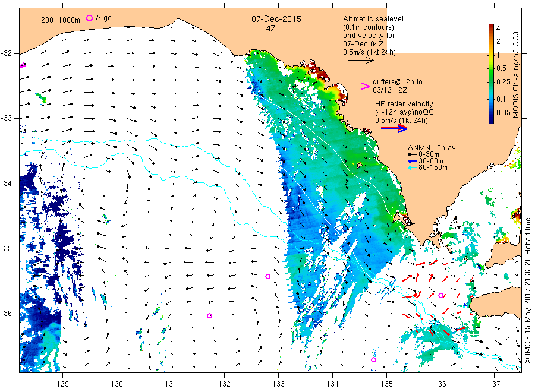Click the longitude axis label '129'
The width and height of the screenshot is (535, 392).
63,384
